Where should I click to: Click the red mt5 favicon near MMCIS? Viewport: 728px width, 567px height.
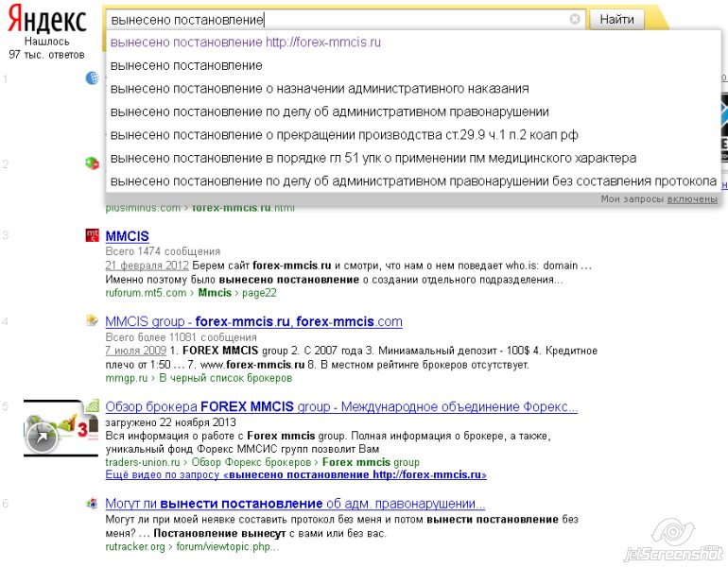[93, 235]
